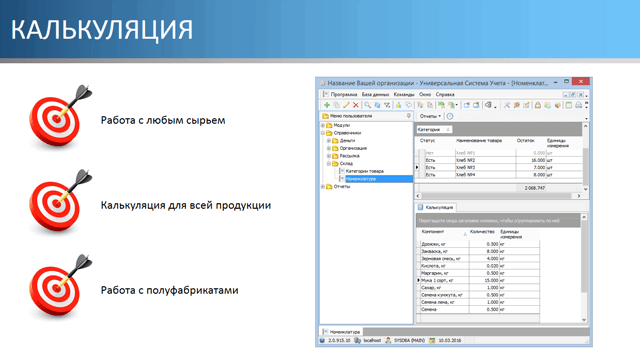Select the Хлеб №2 row
The width and height of the screenshot is (640, 360).
coord(501,160)
